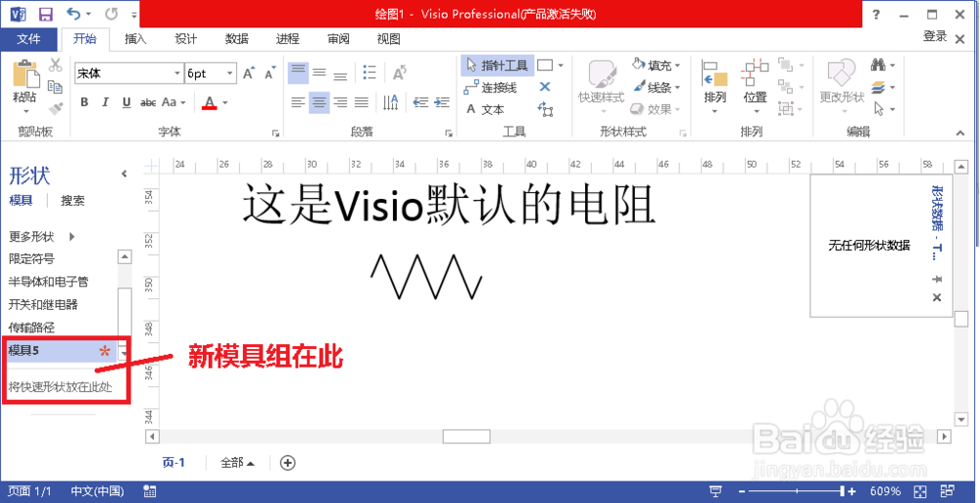Screen dimensions: 980x503
Task: Decrease paragraph indent
Action: 420,101
